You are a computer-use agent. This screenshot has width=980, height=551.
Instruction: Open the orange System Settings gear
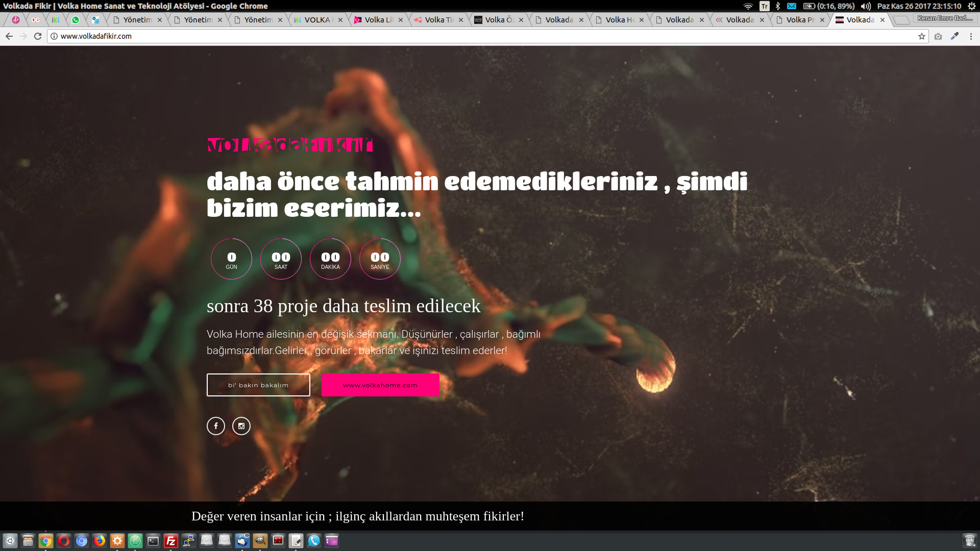coord(117,541)
